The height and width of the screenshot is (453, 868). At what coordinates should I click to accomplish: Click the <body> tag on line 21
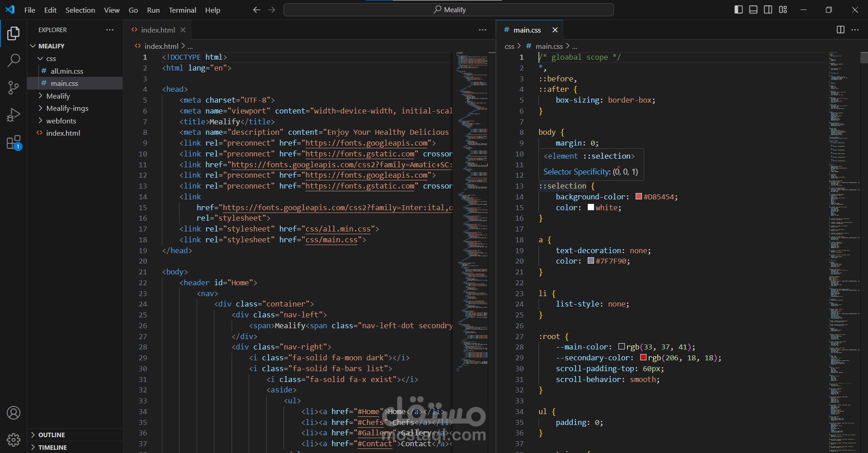(175, 272)
